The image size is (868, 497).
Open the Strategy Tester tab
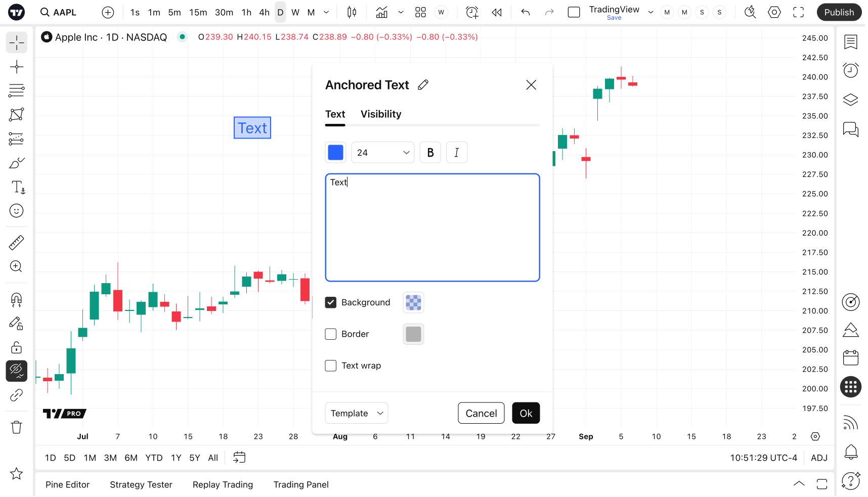click(141, 484)
